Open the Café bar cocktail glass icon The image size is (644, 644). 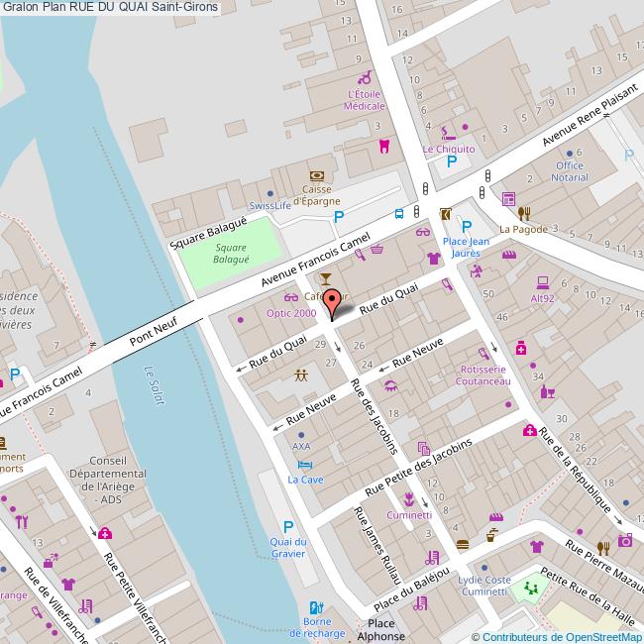pyautogui.click(x=327, y=282)
